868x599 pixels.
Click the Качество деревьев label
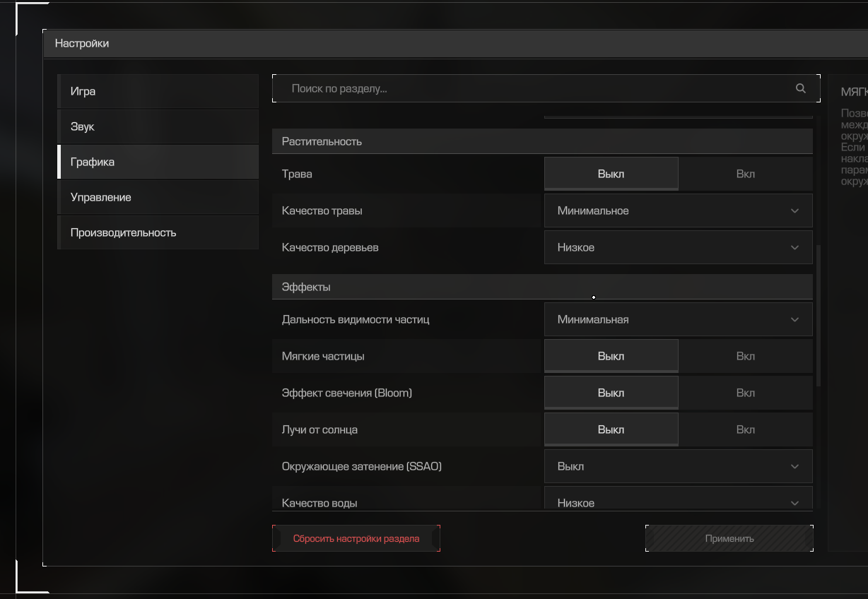pyautogui.click(x=330, y=247)
